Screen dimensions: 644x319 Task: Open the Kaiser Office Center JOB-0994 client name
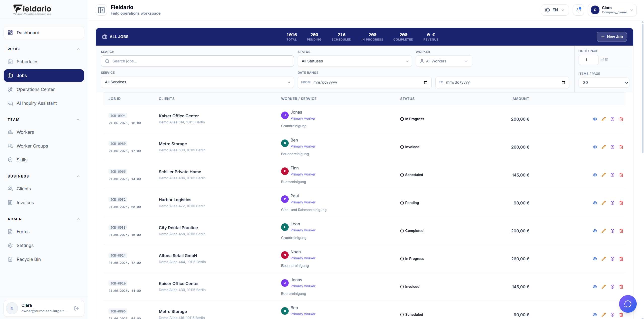pyautogui.click(x=179, y=116)
